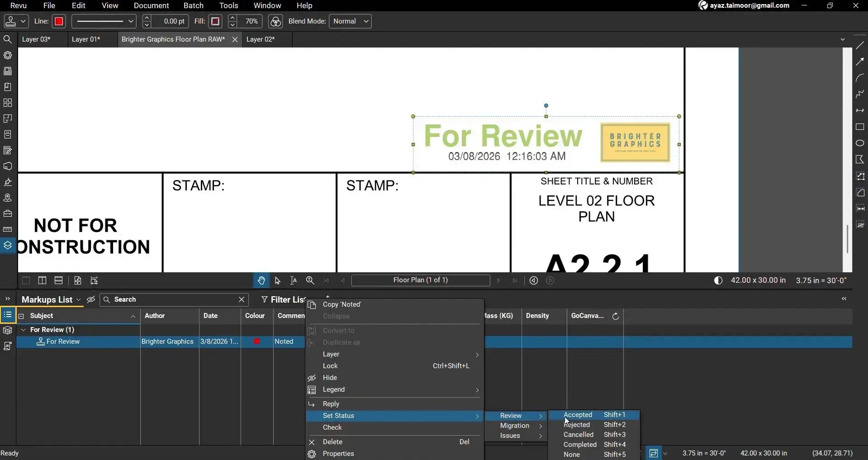Set status to Accepted
The image size is (868, 460).
[594, 415]
